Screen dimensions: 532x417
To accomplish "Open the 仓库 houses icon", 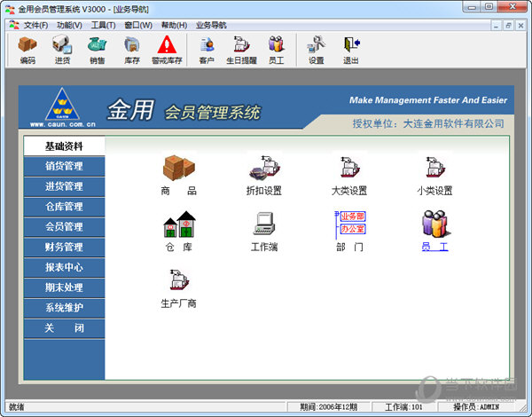I will pos(179,224).
